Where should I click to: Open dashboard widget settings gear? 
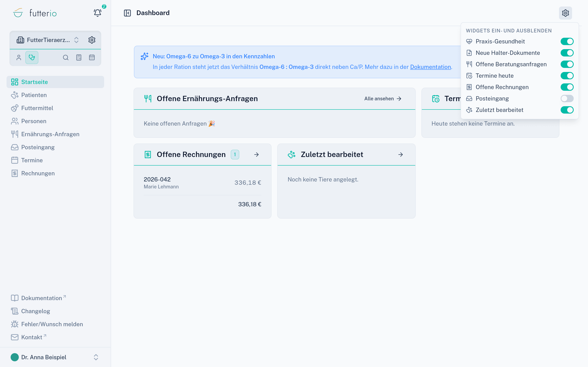(x=565, y=13)
